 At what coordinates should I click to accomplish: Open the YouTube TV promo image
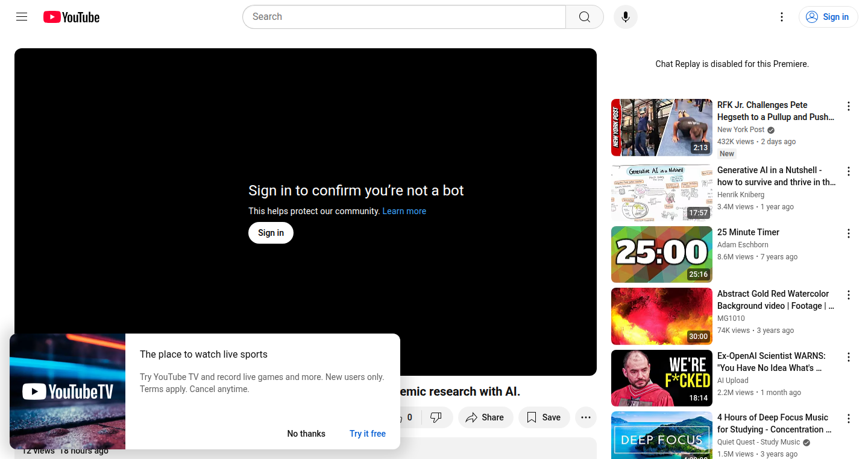coord(68,391)
